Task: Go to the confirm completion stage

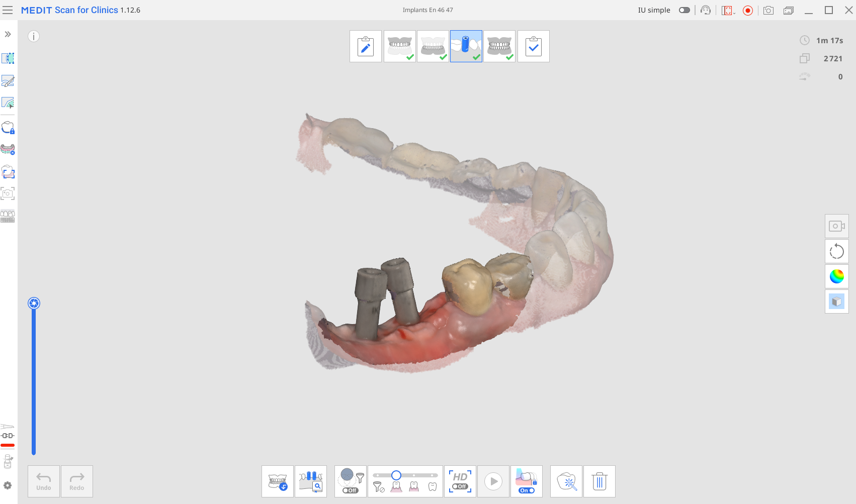Action: tap(534, 46)
